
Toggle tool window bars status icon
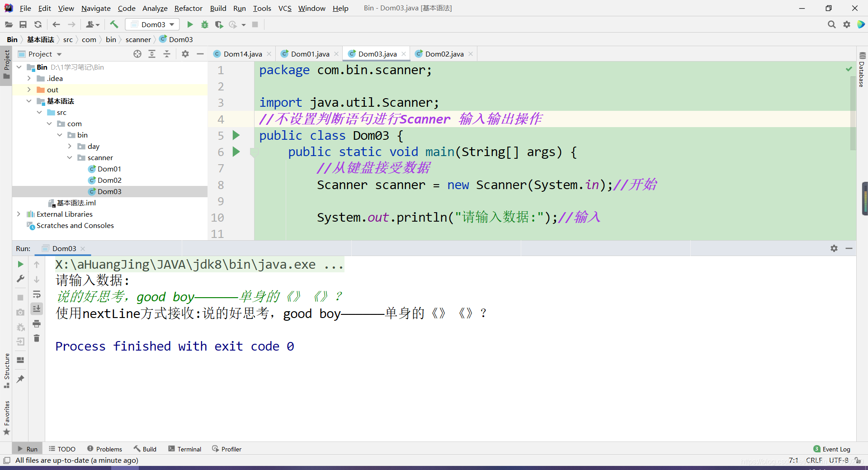tap(6, 461)
